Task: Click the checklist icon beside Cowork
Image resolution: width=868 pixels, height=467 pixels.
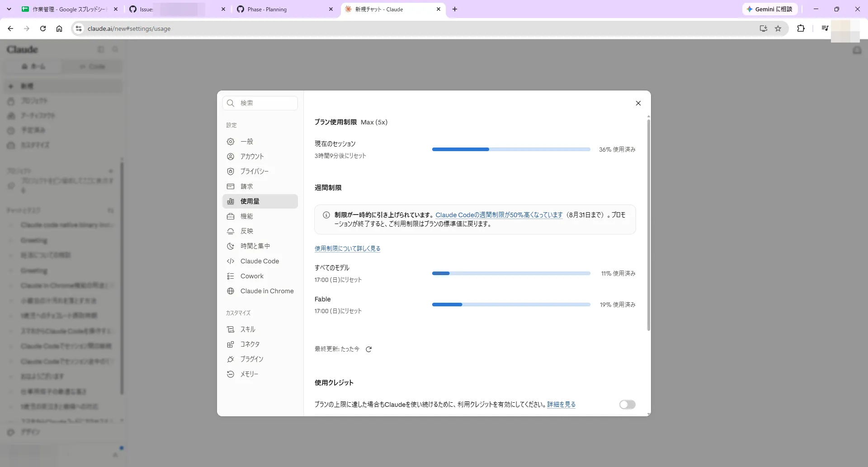Action: click(231, 276)
